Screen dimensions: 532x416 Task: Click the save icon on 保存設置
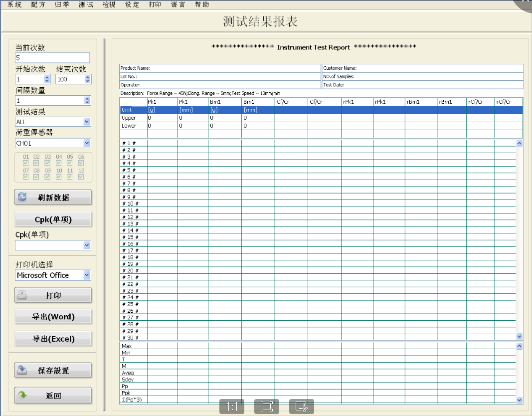coord(22,370)
